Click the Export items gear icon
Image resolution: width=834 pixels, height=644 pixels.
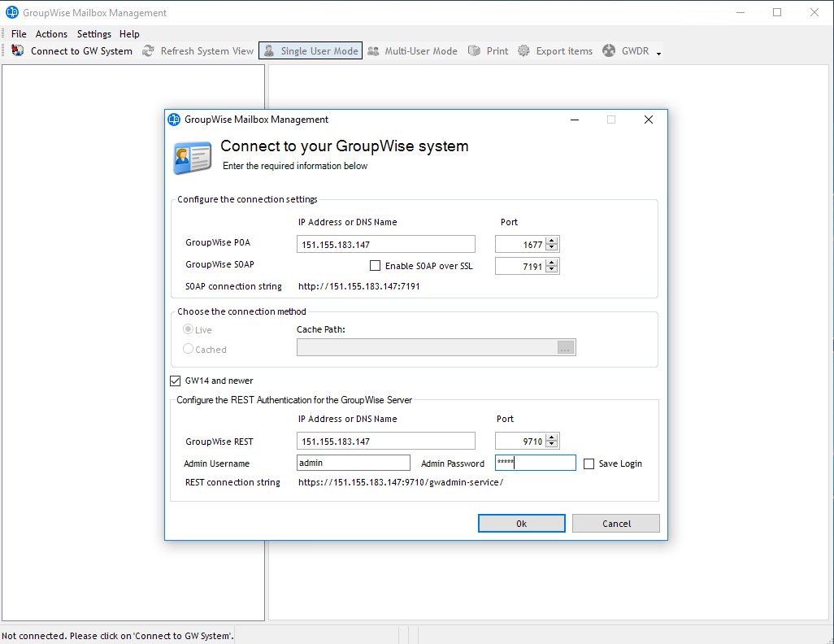pos(524,51)
